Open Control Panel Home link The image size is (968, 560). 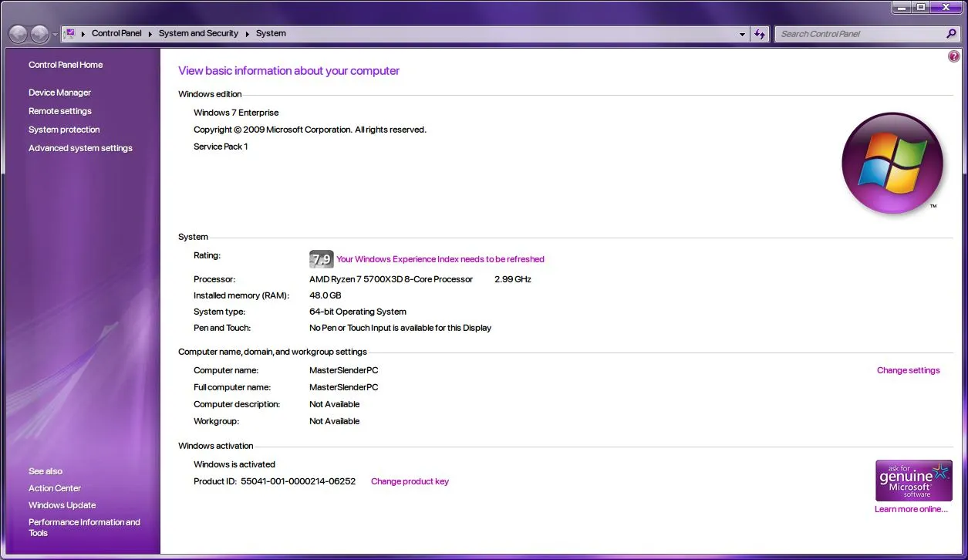tap(66, 65)
